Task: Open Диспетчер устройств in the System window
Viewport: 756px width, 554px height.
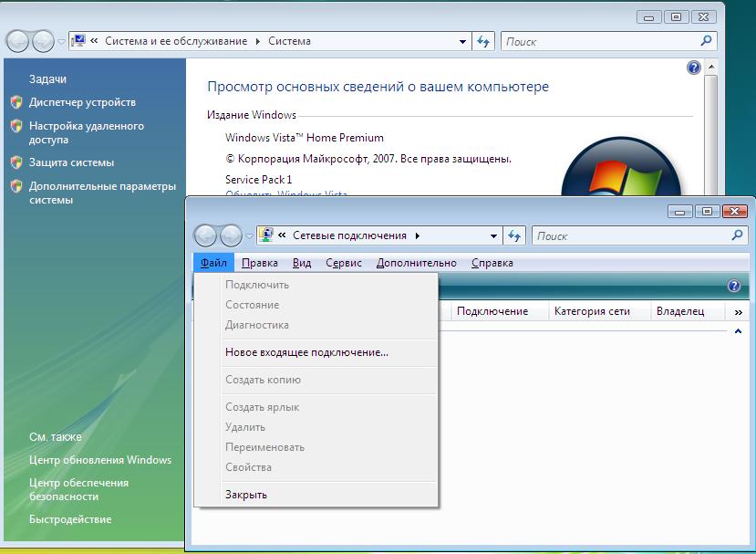Action: pyautogui.click(x=82, y=102)
